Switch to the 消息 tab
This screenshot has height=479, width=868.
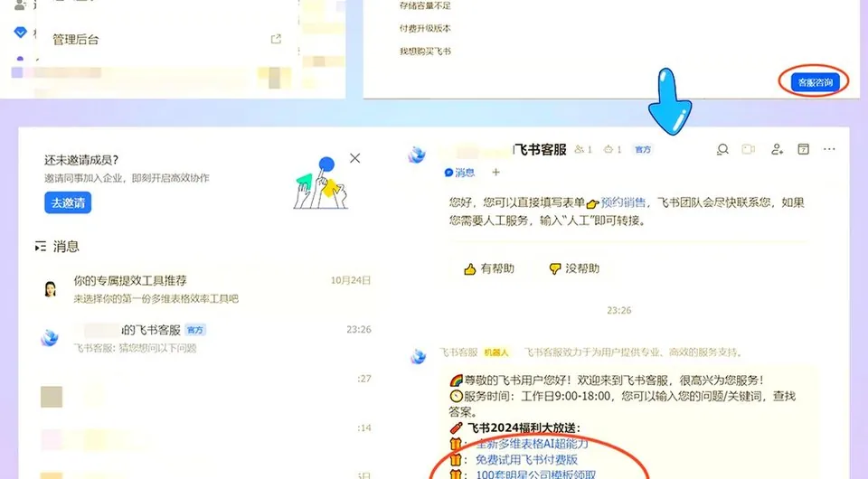pos(459,173)
